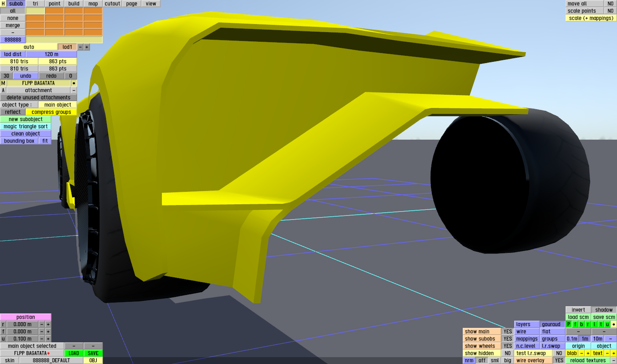Export using the OBJ button

pyautogui.click(x=93, y=360)
